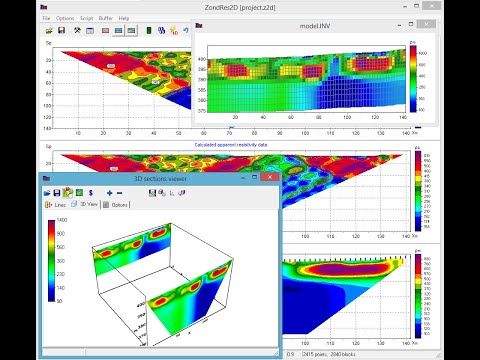480x360 pixels.
Task: Click the 1D lightbulb icon
Action: point(174,31)
